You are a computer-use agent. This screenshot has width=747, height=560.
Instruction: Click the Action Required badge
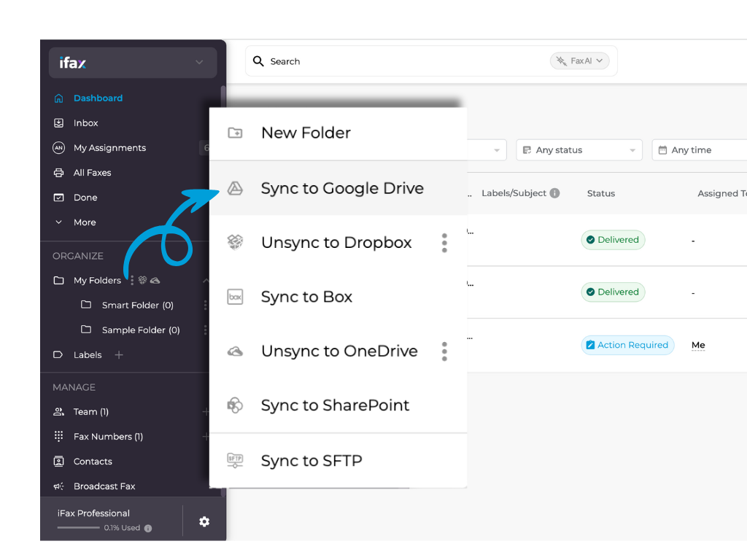click(x=627, y=345)
